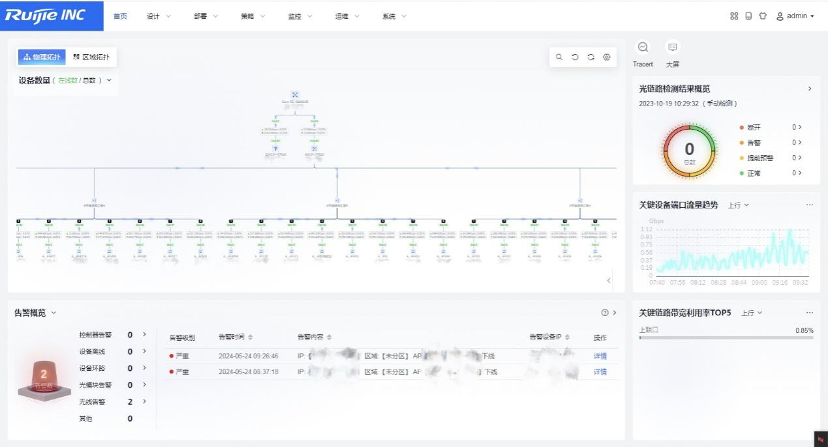Open 控制器告警 count arrow
The image size is (828, 448).
[x=144, y=334]
